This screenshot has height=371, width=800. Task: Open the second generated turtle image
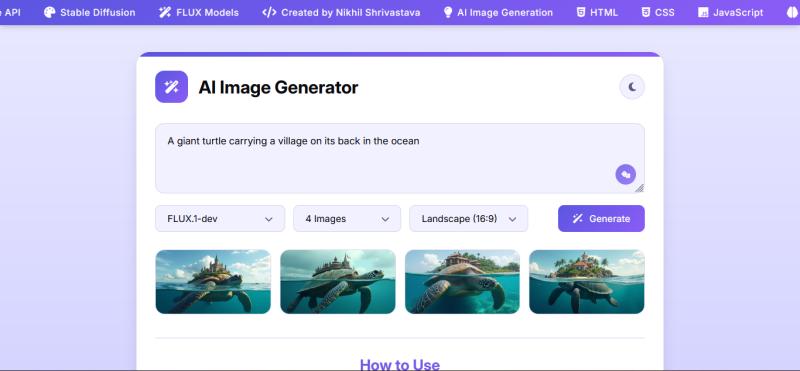tap(338, 281)
